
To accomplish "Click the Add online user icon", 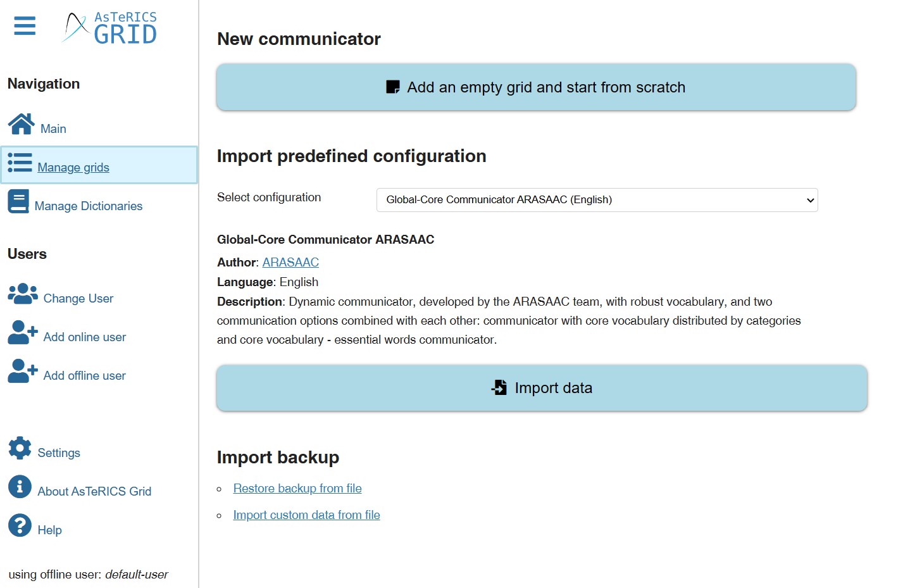I will tap(23, 332).
